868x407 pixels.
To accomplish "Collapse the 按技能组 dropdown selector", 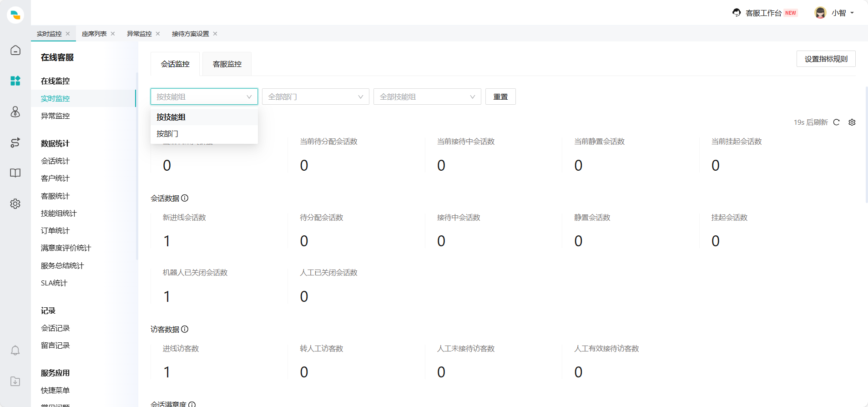I will click(204, 97).
